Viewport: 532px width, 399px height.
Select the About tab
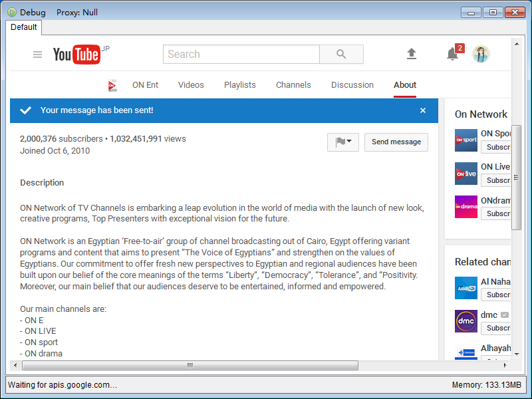405,85
